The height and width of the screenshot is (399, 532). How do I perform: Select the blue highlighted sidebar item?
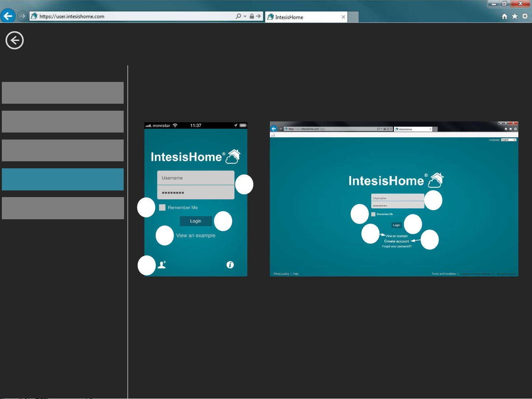[63, 179]
